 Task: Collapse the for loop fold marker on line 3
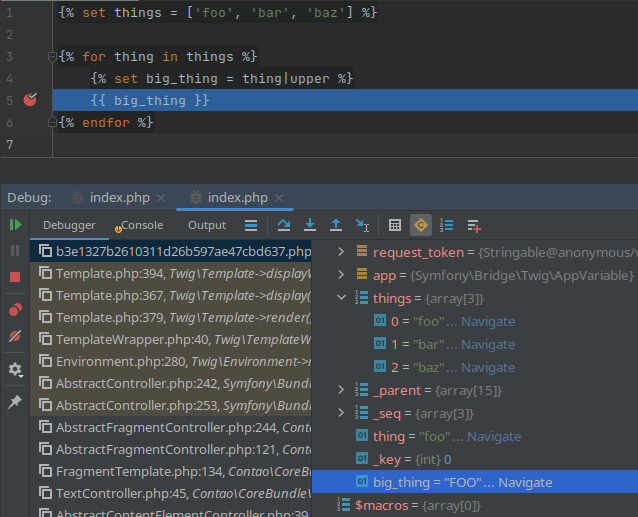52,57
